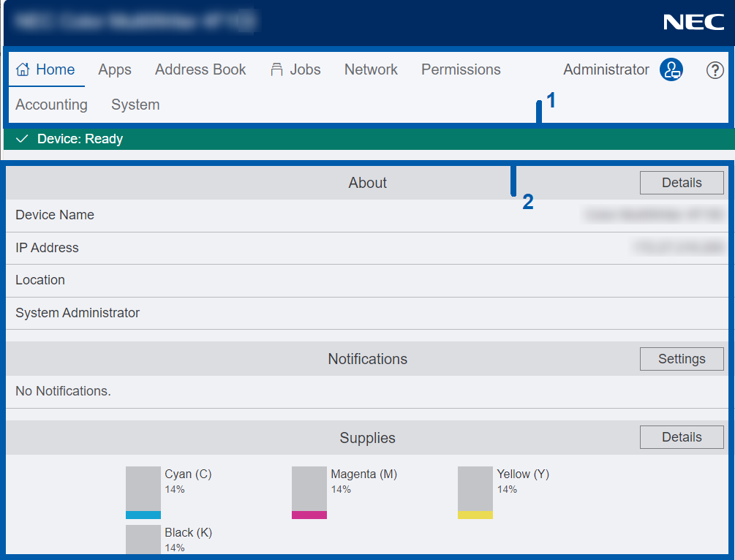Open the Administrator account icon
Image resolution: width=735 pixels, height=560 pixels.
pyautogui.click(x=671, y=70)
